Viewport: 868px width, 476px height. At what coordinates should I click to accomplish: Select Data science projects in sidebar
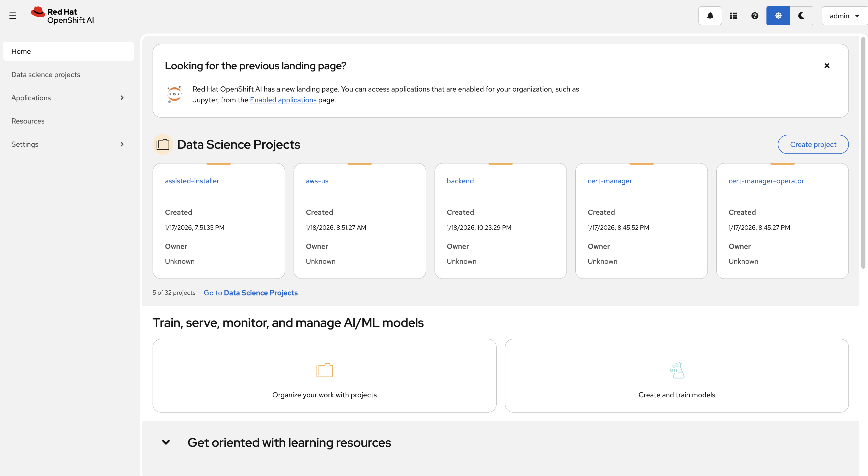(x=46, y=75)
